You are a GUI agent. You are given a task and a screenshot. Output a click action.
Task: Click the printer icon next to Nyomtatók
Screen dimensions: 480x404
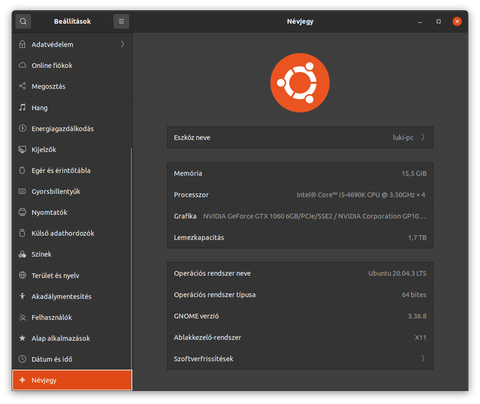pos(22,212)
